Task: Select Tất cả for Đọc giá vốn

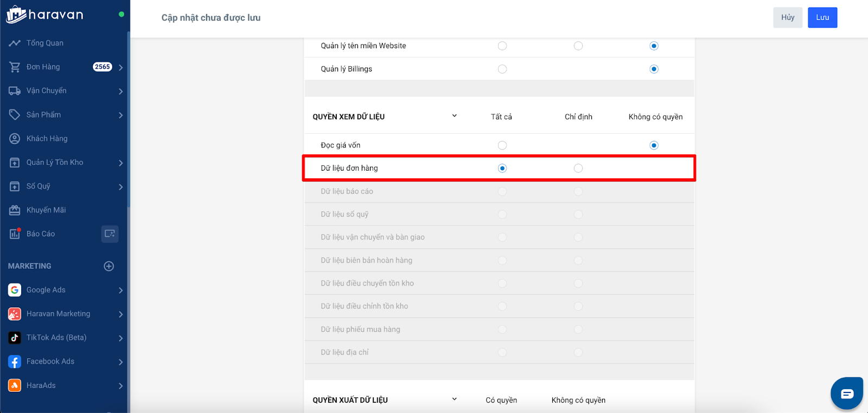Action: click(502, 145)
